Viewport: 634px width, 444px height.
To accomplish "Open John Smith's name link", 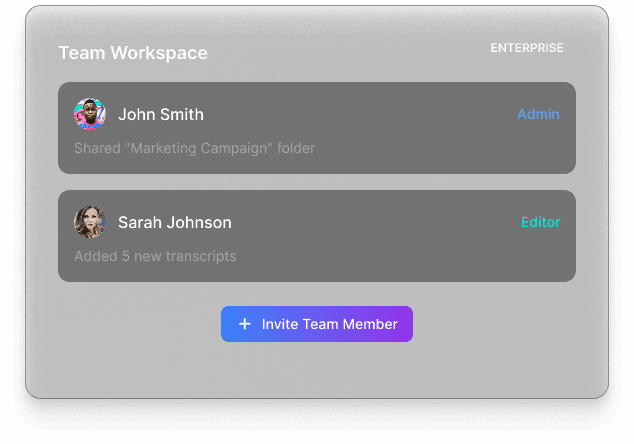I will coord(160,114).
